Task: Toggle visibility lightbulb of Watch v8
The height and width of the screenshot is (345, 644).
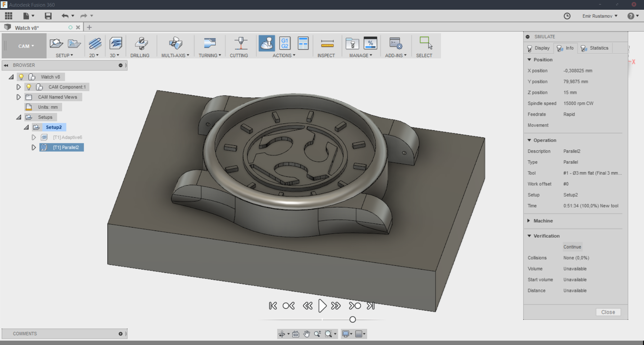Action: 21,77
